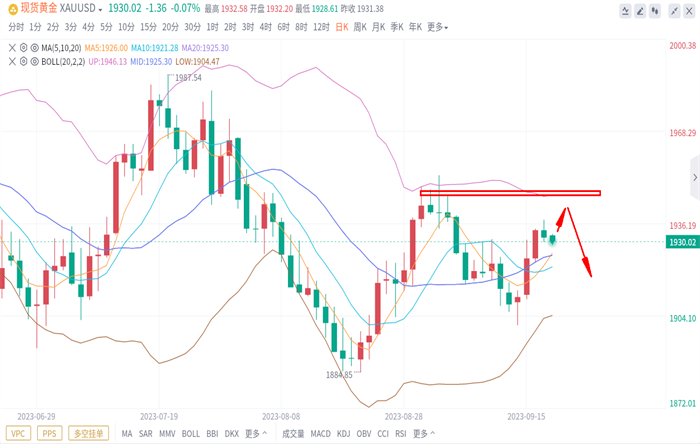Open the line indicator tool icon
The width and height of the screenshot is (700, 444).
click(x=625, y=11)
